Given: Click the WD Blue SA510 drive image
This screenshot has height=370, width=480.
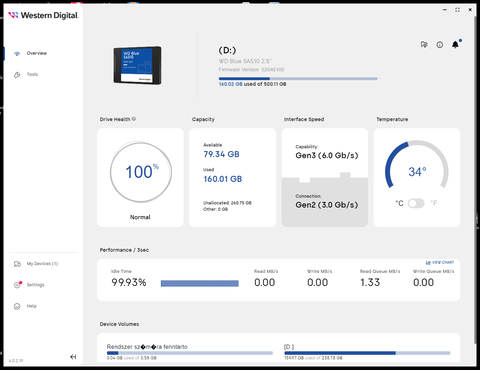Looking at the screenshot, I should 137,65.
